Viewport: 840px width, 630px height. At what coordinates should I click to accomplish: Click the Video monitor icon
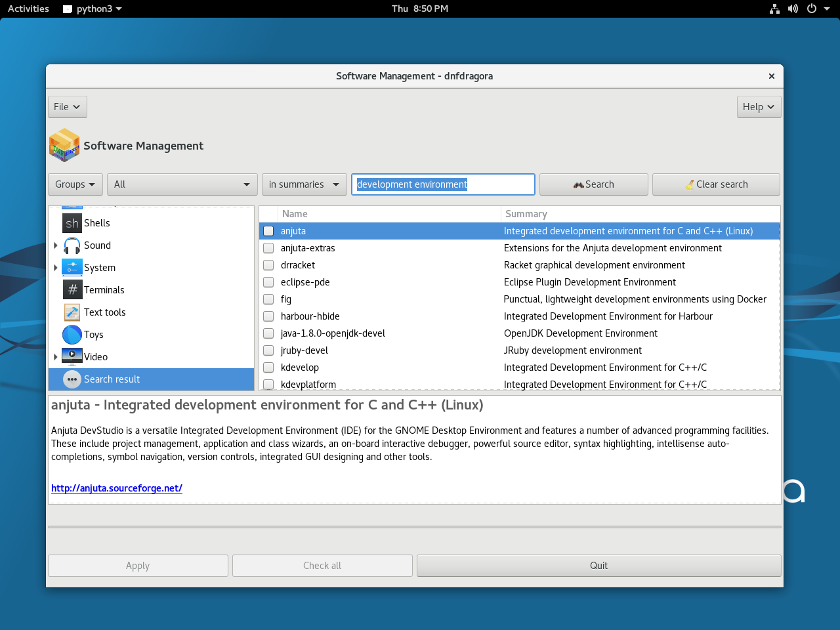click(x=72, y=356)
